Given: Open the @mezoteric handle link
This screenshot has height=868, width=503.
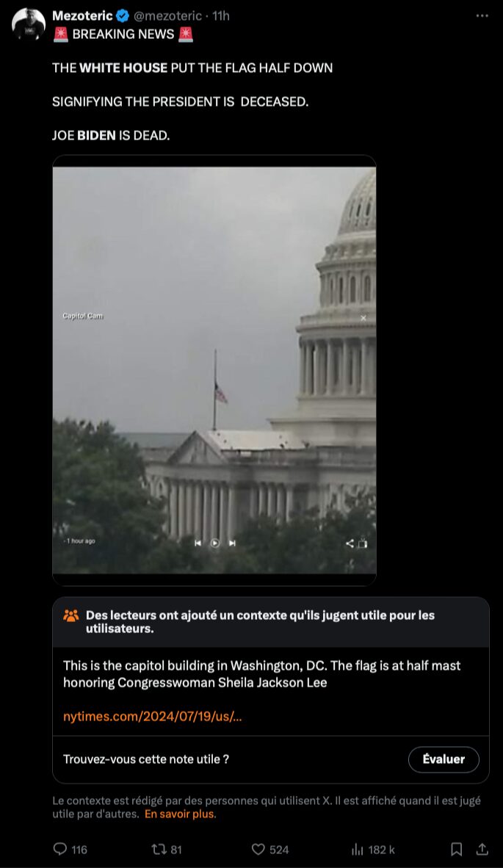Looking at the screenshot, I should [x=167, y=16].
